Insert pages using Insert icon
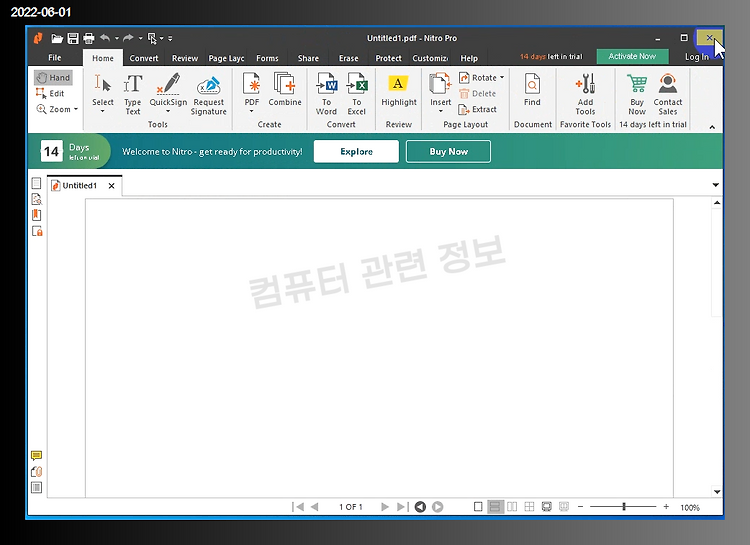This screenshot has height=545, width=750. 440,92
